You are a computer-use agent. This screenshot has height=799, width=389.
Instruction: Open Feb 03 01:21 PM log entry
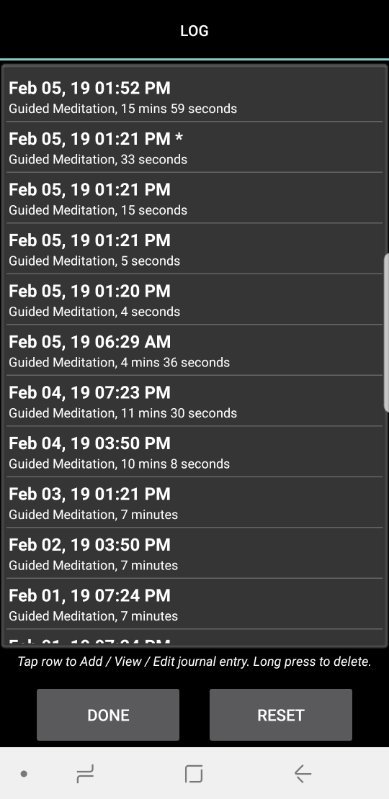194,503
